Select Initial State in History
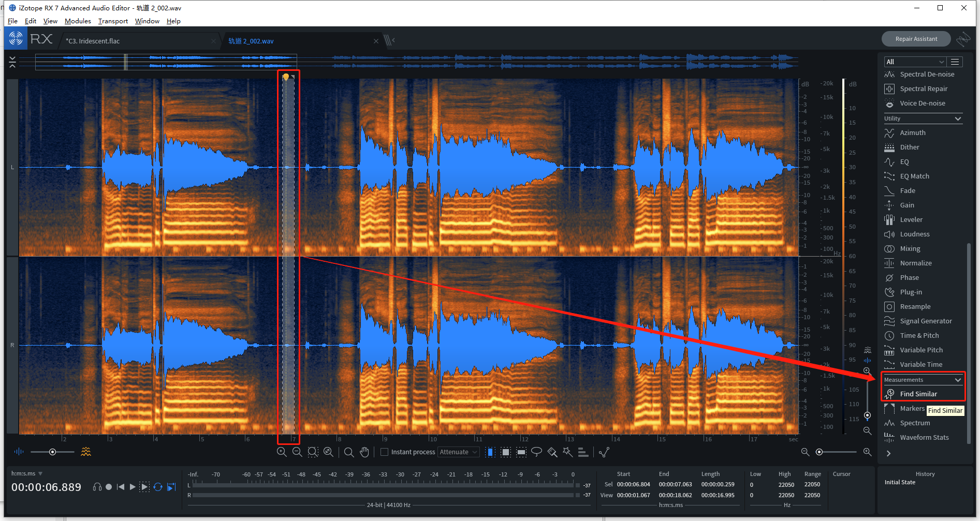 click(x=900, y=483)
